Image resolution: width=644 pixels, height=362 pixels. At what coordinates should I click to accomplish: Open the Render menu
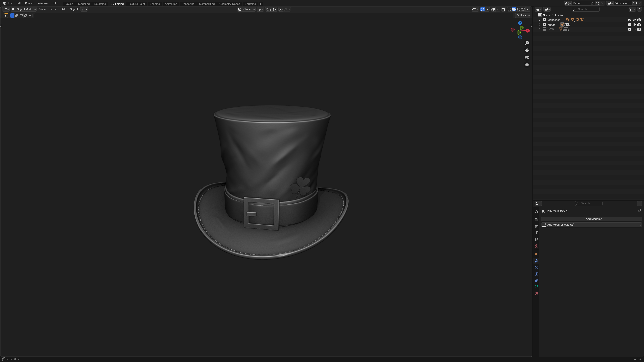click(x=29, y=3)
